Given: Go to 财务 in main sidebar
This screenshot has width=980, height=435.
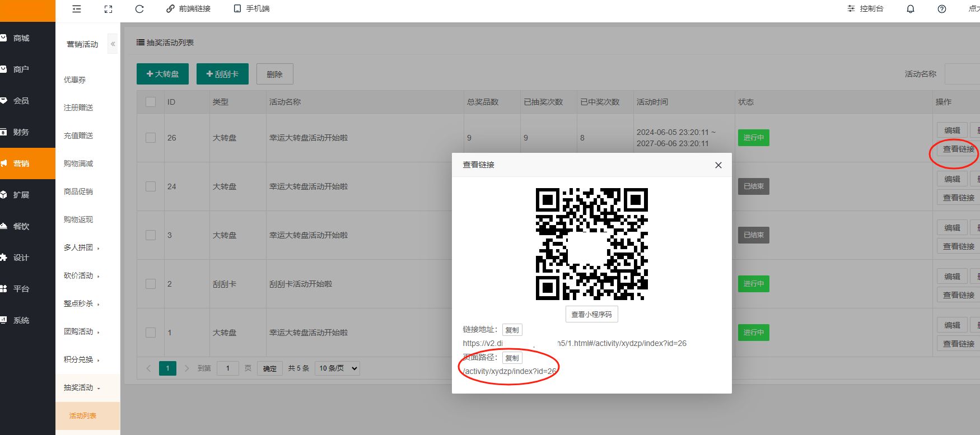Looking at the screenshot, I should click(21, 132).
